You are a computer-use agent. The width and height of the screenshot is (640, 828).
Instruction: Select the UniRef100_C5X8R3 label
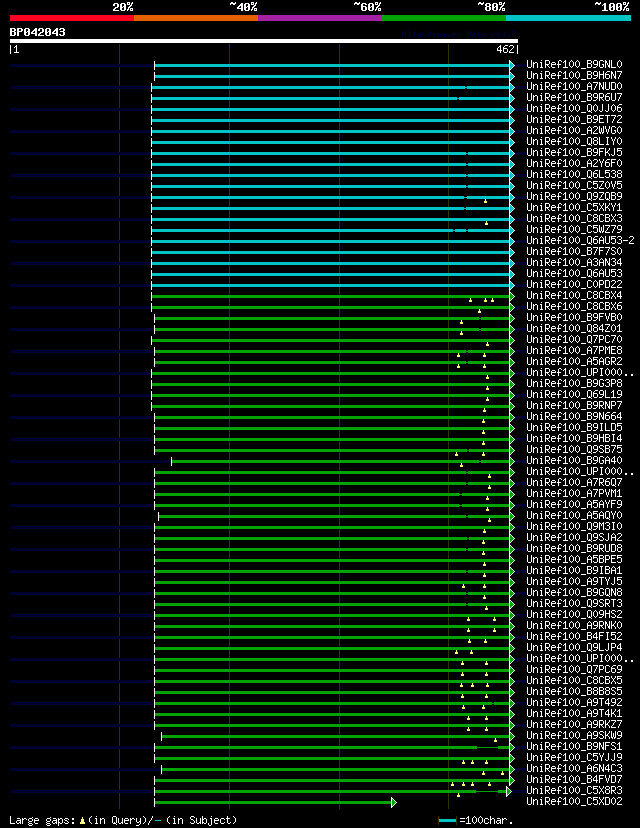point(574,791)
